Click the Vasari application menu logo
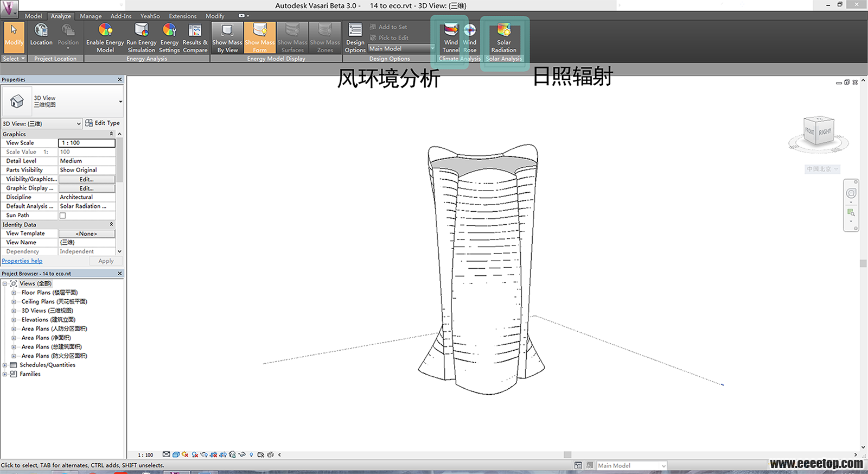 (x=9, y=8)
